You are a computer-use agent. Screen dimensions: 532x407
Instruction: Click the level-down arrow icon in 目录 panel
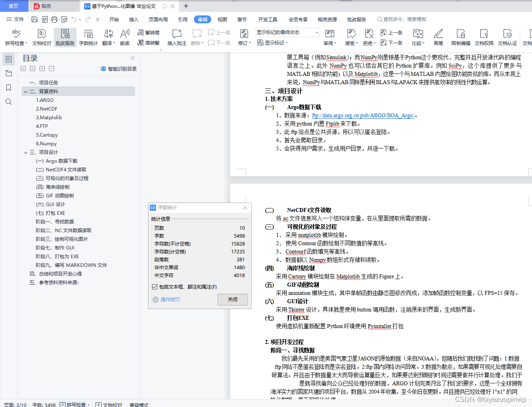(23, 69)
